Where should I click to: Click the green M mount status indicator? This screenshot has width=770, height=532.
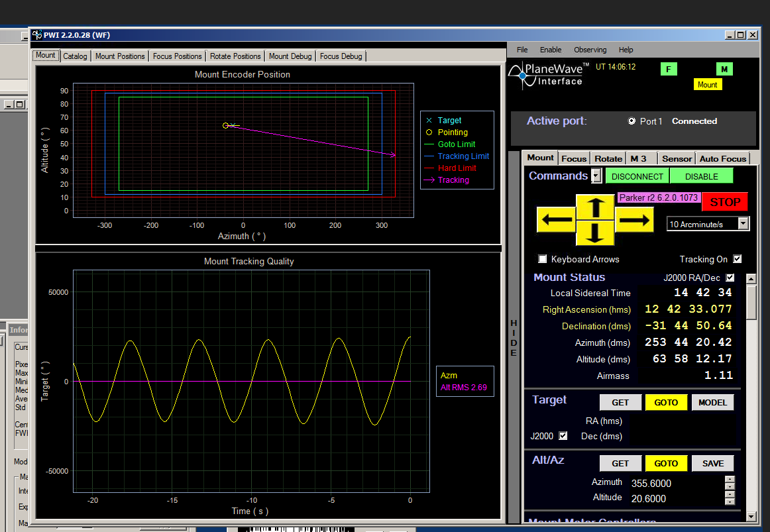(x=724, y=69)
